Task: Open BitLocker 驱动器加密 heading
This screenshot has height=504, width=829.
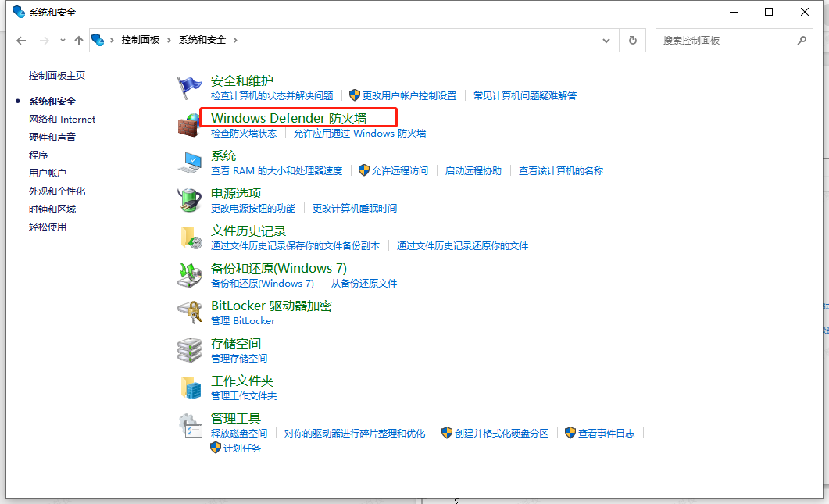Action: (x=271, y=306)
